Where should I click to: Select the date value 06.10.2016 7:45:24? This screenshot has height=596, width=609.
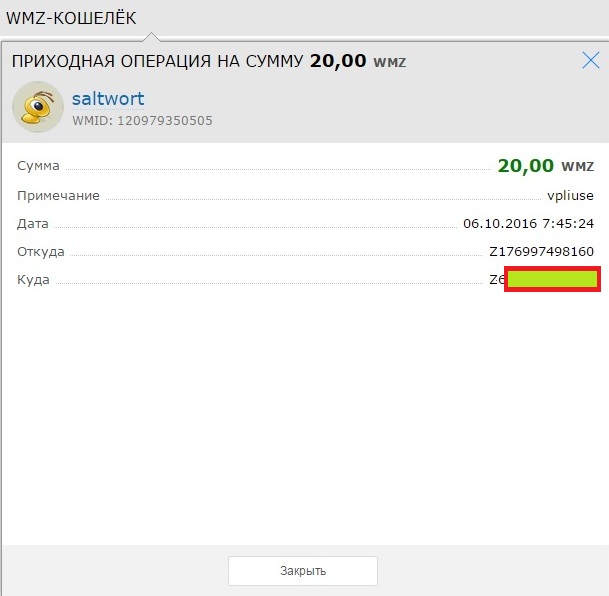click(528, 224)
